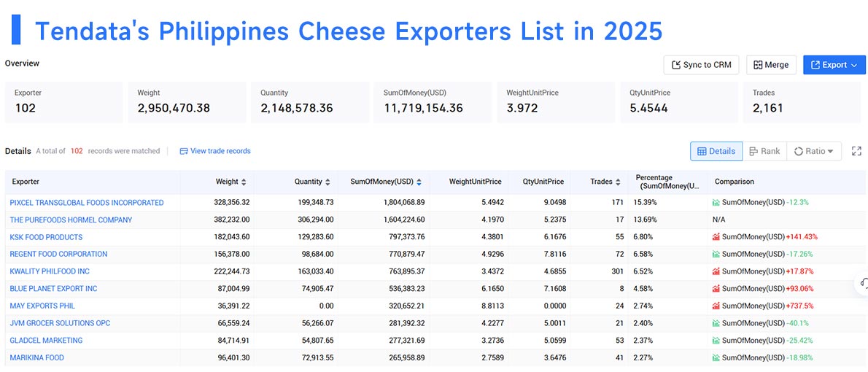Open the Ratio view dropdown
The image size is (868, 372).
[x=814, y=151]
